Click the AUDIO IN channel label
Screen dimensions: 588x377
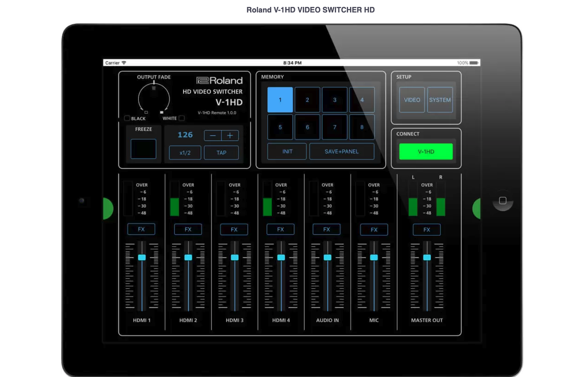tap(327, 320)
